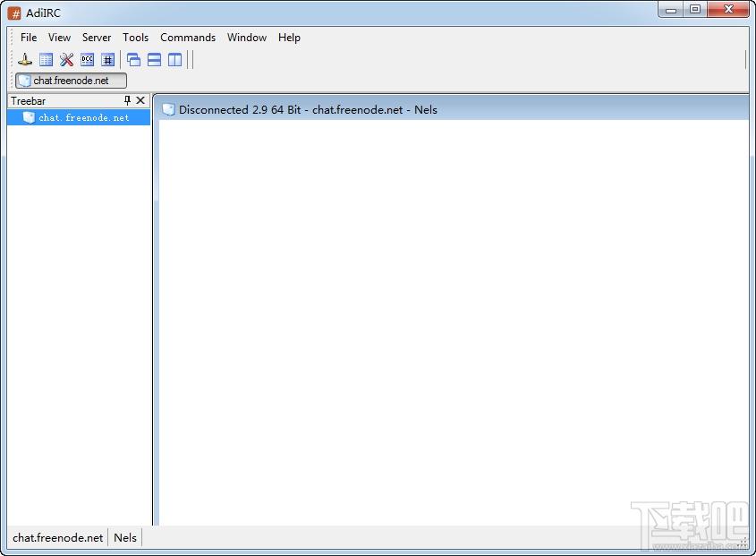The image size is (756, 556).
Task: Toggle the Treebar pin icon
Action: (x=127, y=100)
